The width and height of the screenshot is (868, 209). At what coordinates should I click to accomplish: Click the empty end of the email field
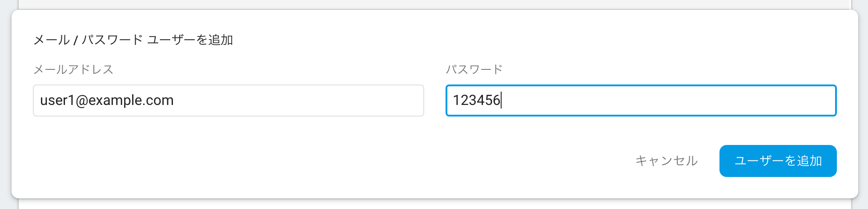(298, 100)
